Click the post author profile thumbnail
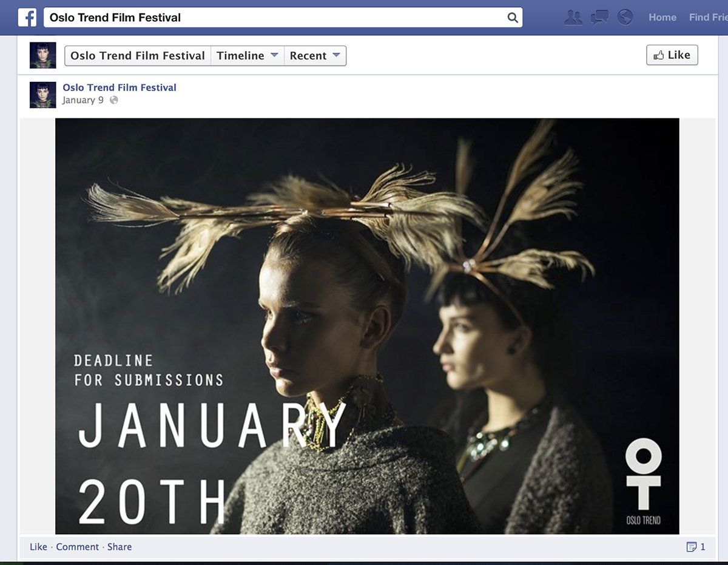Image resolution: width=728 pixels, height=565 pixels. (43, 95)
